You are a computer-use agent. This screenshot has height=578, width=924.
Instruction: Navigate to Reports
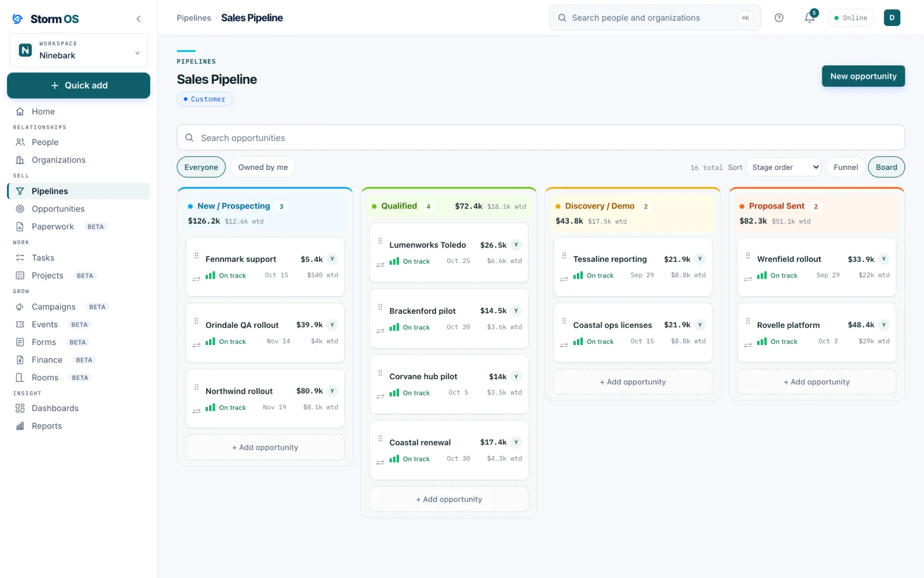(79, 426)
